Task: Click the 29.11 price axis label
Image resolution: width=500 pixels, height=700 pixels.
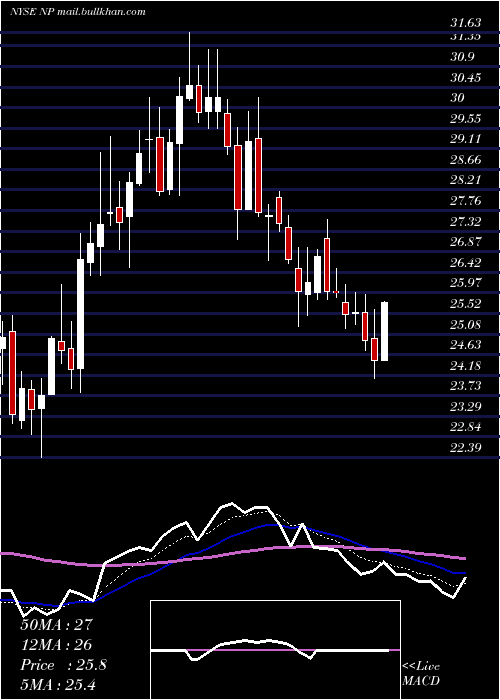Action: [466, 139]
